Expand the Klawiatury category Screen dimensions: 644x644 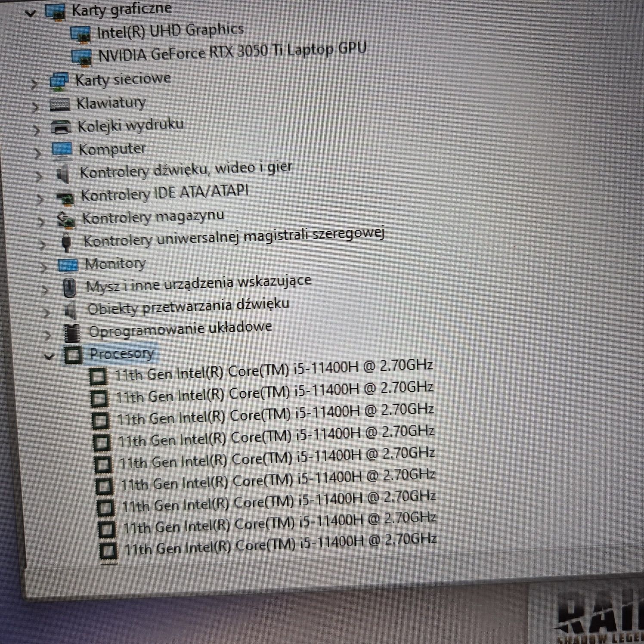(x=36, y=106)
